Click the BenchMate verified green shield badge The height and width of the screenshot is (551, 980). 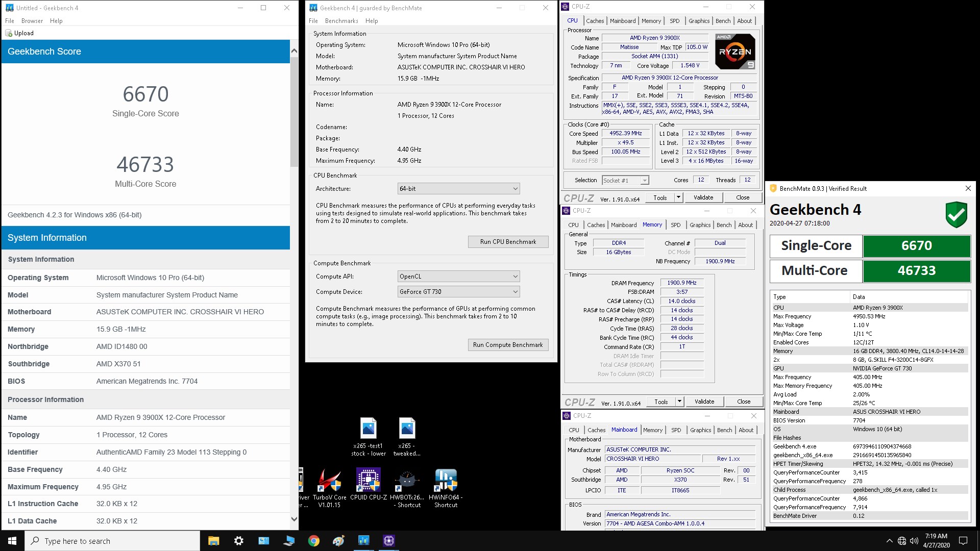tap(956, 215)
